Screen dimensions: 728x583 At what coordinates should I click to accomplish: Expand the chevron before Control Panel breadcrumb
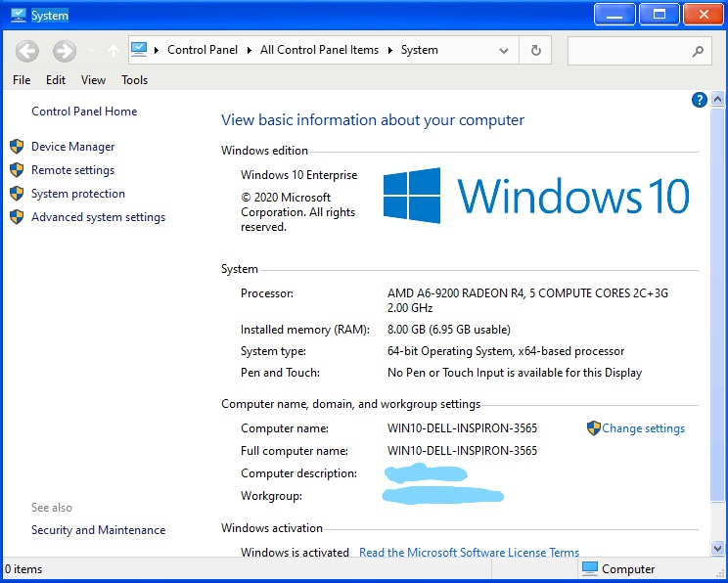coord(157,50)
